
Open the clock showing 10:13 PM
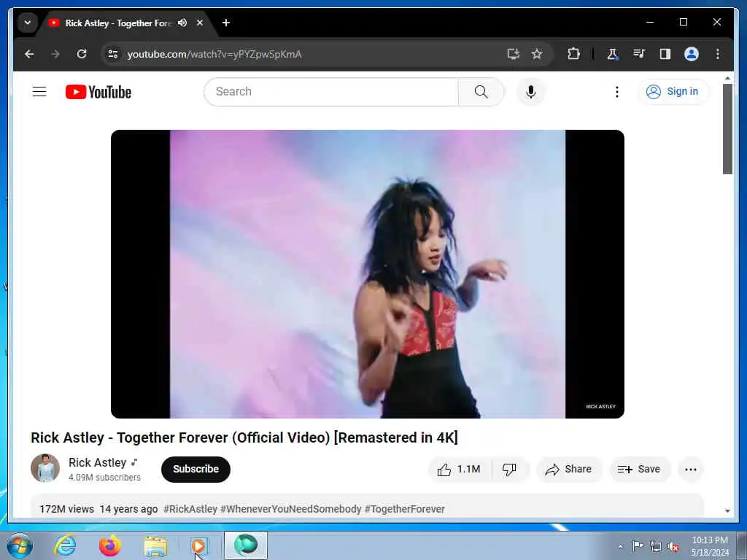[710, 546]
